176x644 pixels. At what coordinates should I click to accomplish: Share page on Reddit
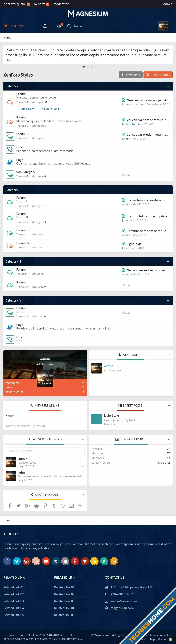point(37,505)
